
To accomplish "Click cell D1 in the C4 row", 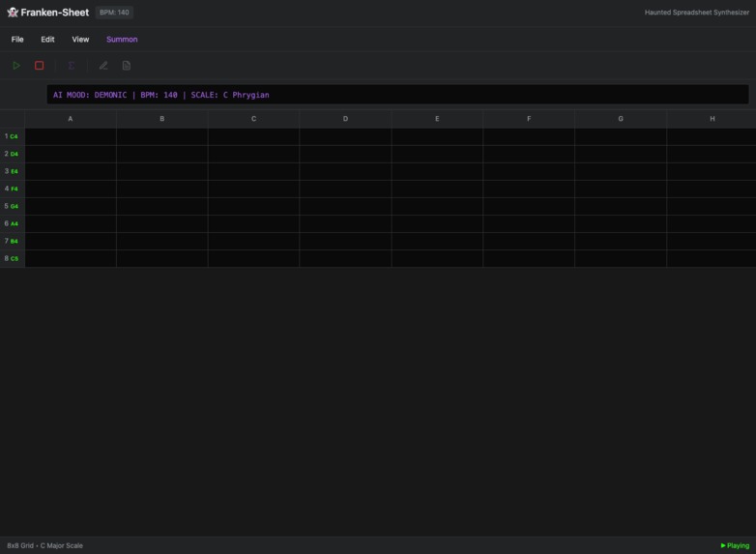I will [x=345, y=136].
